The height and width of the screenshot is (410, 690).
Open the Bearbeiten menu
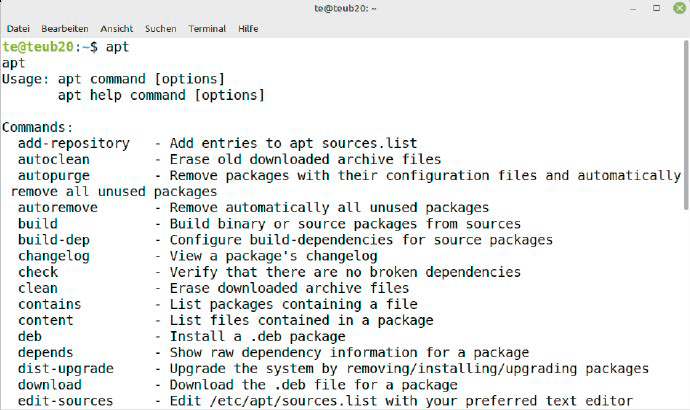point(63,29)
